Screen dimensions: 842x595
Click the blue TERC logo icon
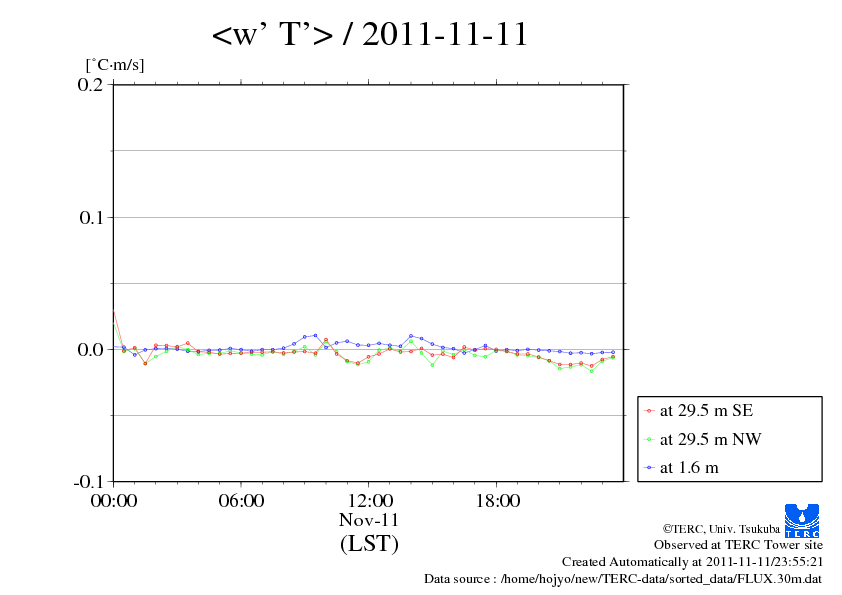coord(802,521)
